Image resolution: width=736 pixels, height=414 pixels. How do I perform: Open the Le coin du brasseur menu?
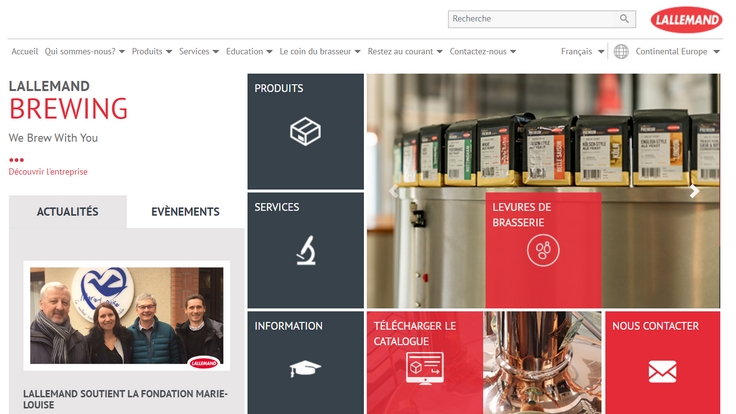pyautogui.click(x=320, y=51)
